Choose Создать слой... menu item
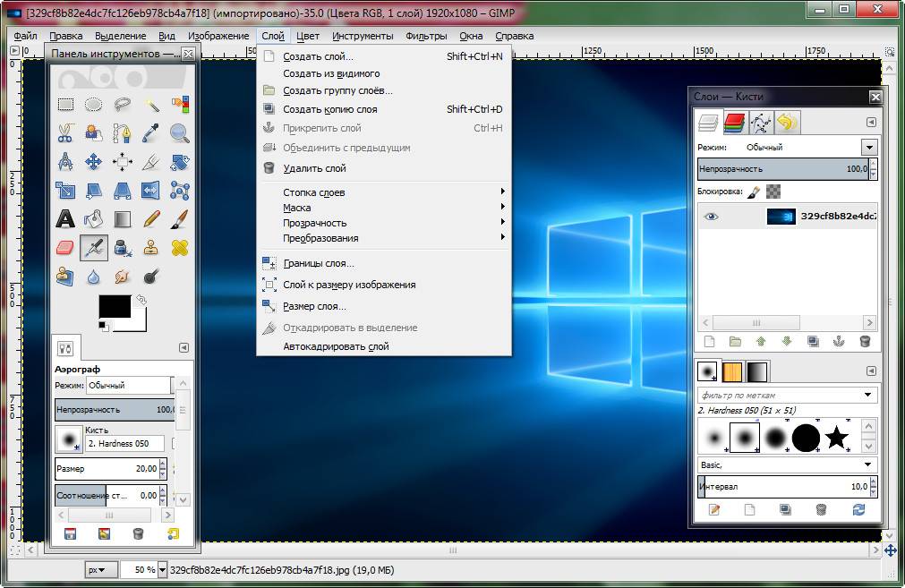Screen dimensions: 905x588 tap(384, 56)
